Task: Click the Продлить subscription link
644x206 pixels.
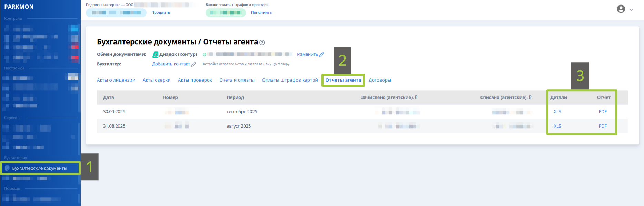Action: pos(161,13)
